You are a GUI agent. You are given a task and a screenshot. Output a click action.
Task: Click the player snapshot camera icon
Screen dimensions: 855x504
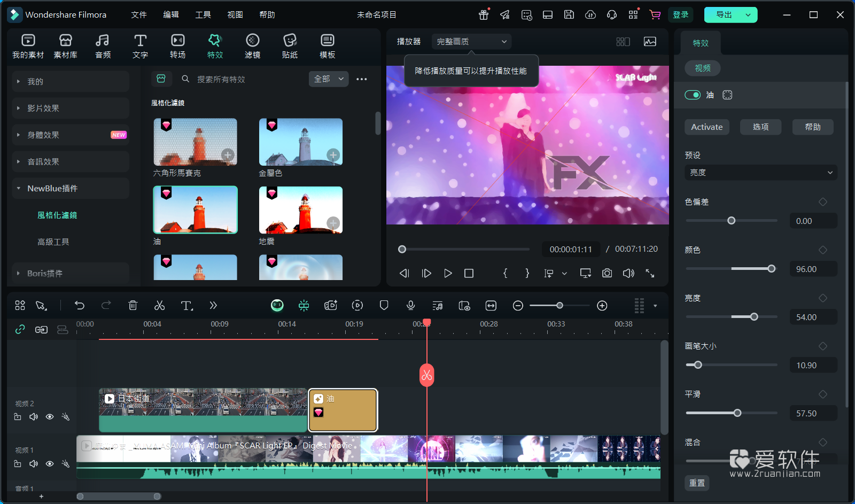(x=607, y=273)
